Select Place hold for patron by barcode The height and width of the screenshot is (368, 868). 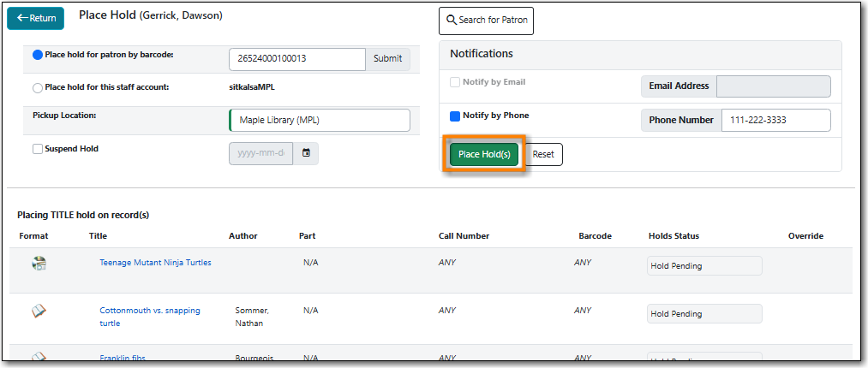pos(38,55)
